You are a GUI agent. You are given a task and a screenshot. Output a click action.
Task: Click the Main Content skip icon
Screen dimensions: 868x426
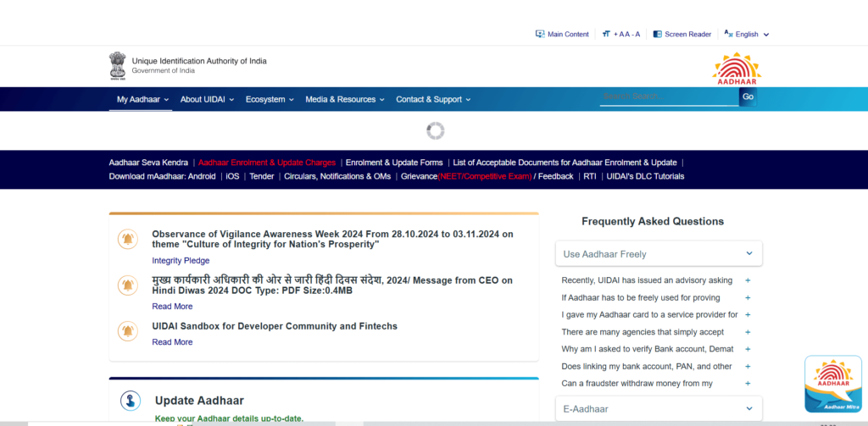[x=540, y=34]
